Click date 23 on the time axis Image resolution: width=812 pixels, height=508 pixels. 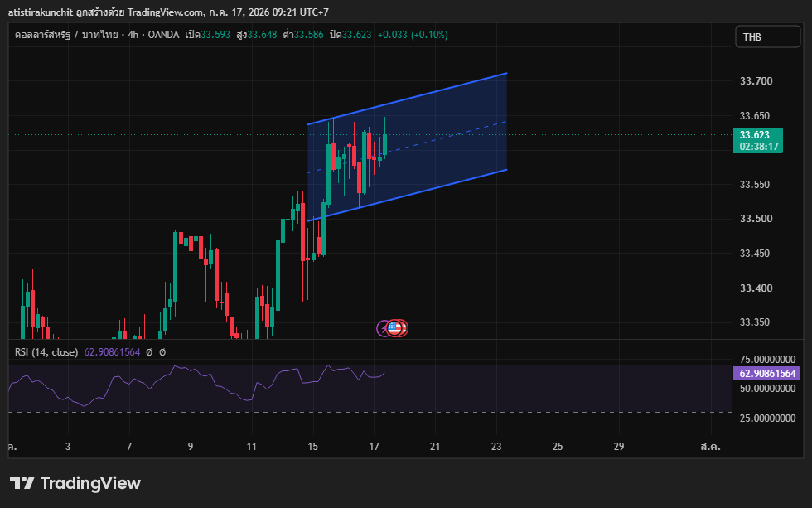pos(496,447)
